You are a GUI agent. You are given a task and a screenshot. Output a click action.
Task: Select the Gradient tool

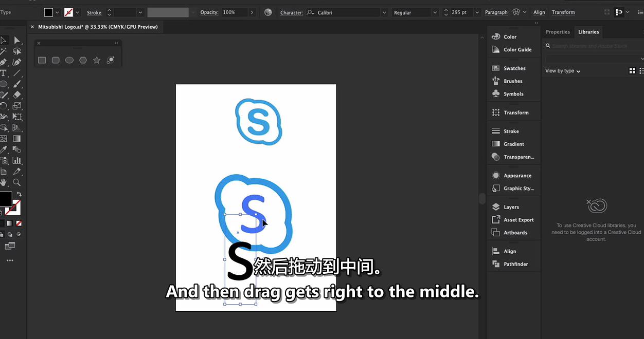17,139
